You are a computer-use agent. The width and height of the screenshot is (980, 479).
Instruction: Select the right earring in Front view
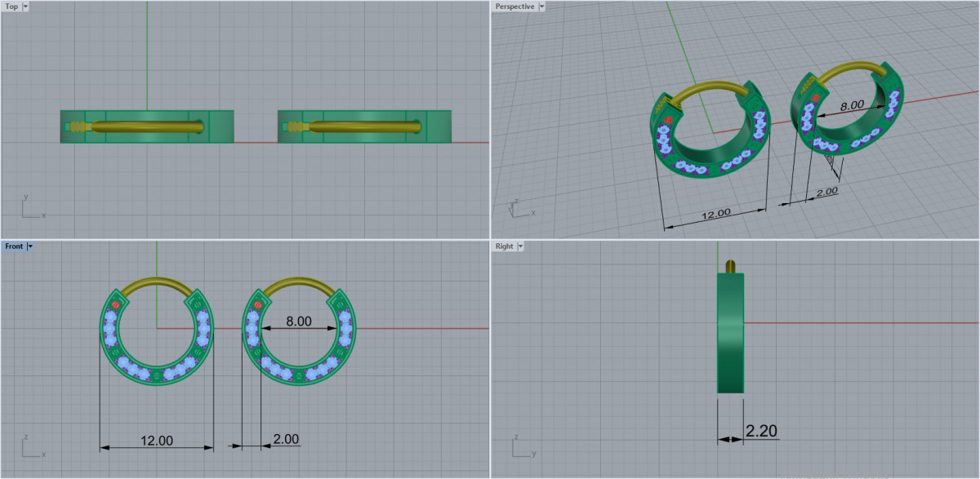pyautogui.click(x=301, y=330)
